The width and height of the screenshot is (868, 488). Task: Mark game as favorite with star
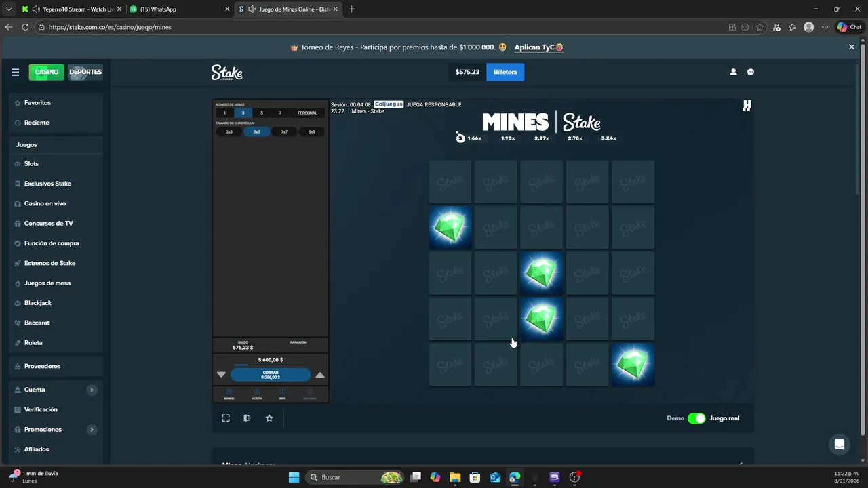[x=269, y=418]
